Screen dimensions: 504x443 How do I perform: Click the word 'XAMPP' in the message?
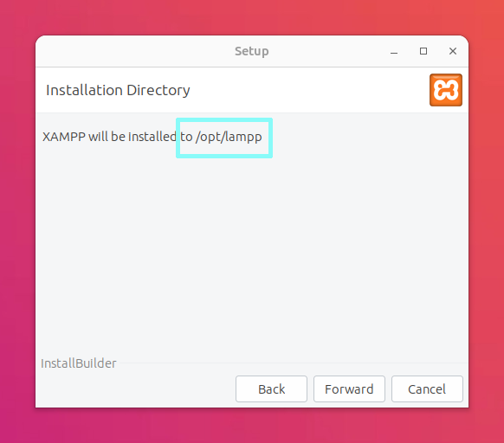pyautogui.click(x=64, y=137)
